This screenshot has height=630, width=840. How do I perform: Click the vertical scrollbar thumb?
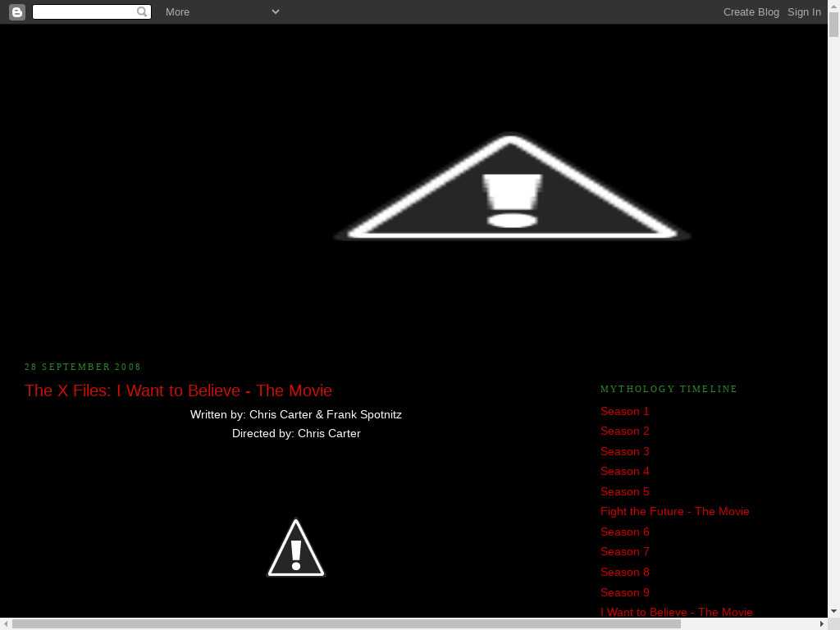point(833,24)
